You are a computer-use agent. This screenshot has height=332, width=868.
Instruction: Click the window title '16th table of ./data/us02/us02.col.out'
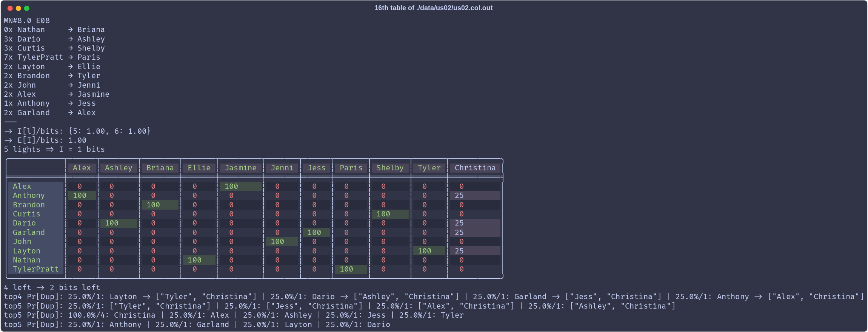433,8
